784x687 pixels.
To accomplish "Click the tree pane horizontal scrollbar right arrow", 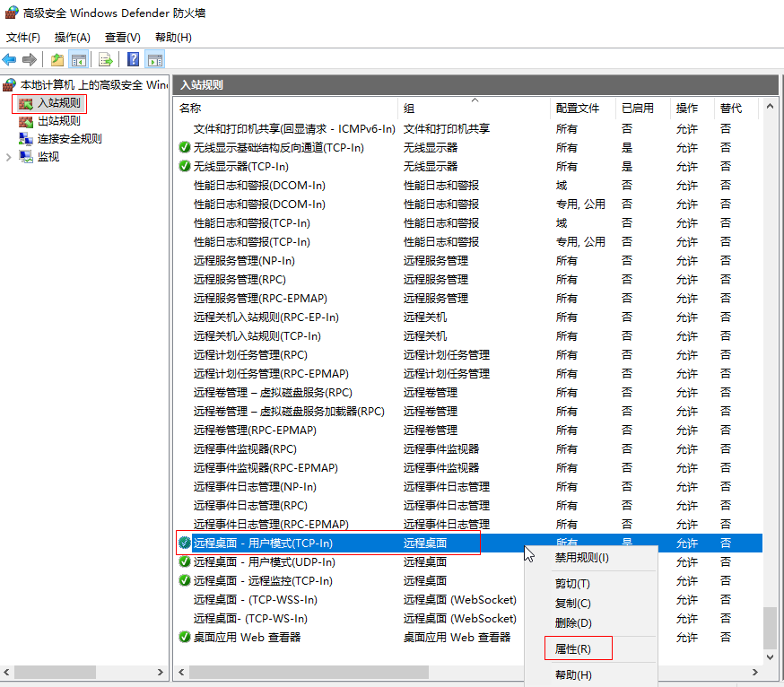I will click(x=160, y=672).
